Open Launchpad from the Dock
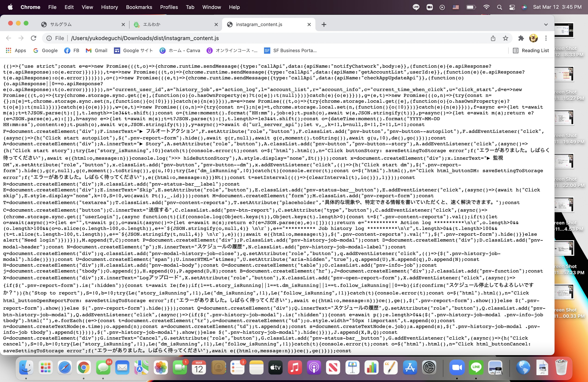 tap(45, 367)
